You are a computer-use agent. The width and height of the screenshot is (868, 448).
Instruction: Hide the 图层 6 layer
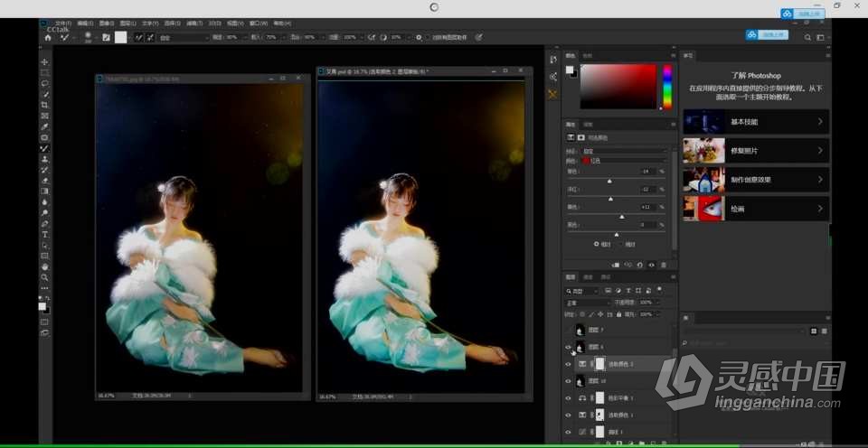(x=568, y=348)
